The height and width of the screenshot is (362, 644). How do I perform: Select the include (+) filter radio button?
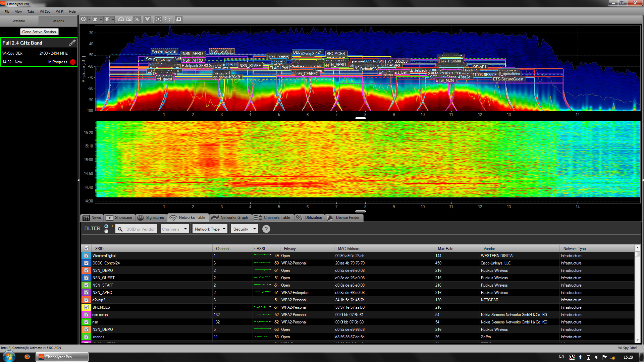tap(106, 226)
